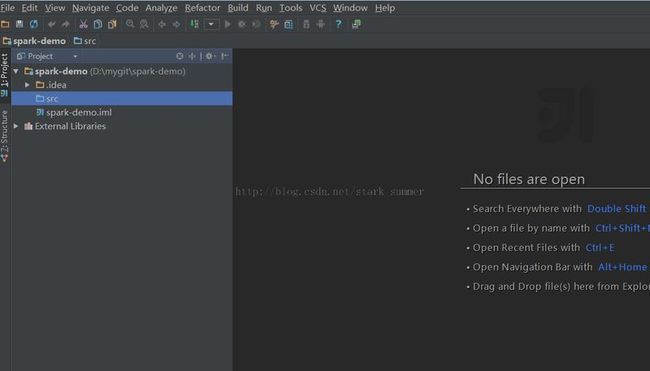The height and width of the screenshot is (371, 650).
Task: Collapse the spark-demo root tree node
Action: click(x=16, y=71)
